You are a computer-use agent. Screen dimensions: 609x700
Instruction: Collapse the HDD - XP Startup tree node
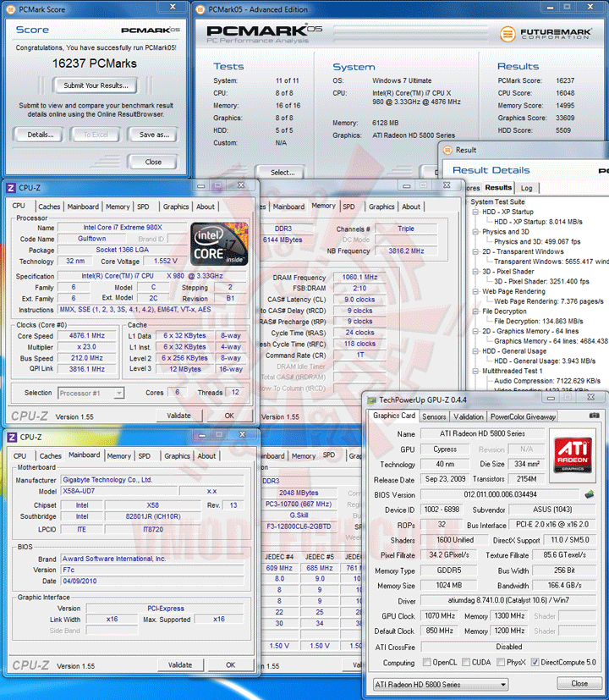point(475,212)
